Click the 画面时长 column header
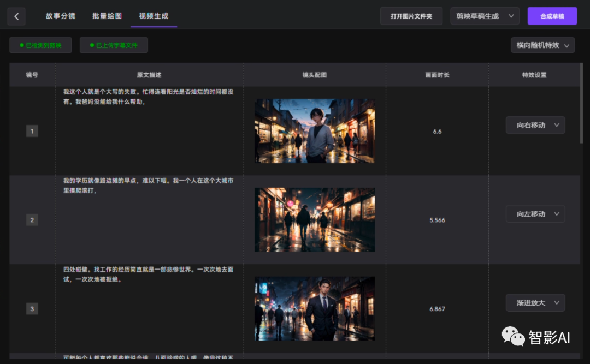 coord(437,75)
